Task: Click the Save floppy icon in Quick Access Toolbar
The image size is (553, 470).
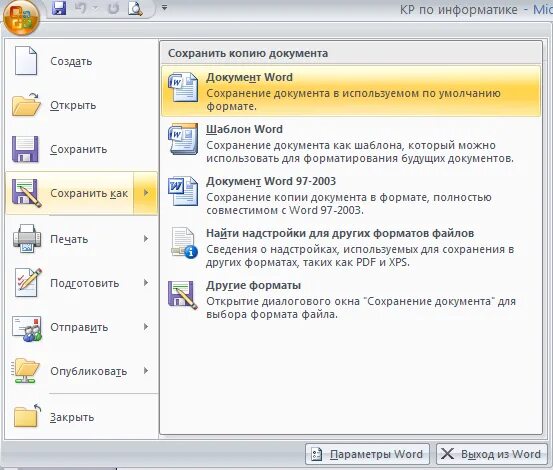Action: [x=59, y=8]
